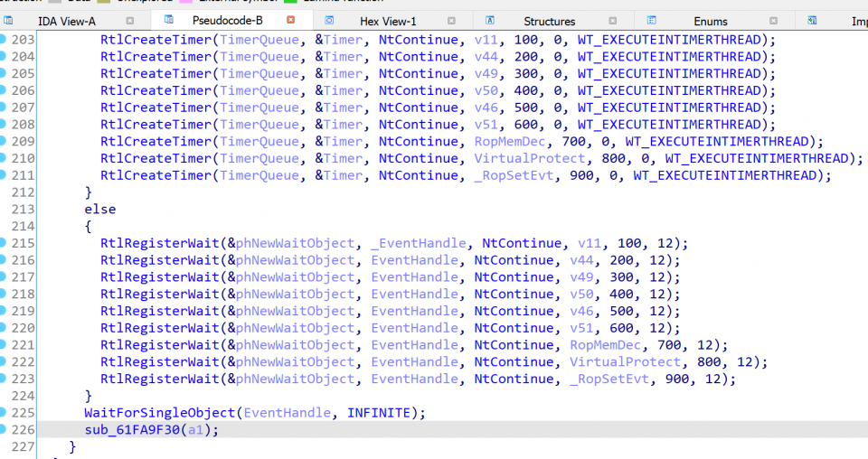
Task: Switch to the IDA View-A tab
Action: click(66, 22)
